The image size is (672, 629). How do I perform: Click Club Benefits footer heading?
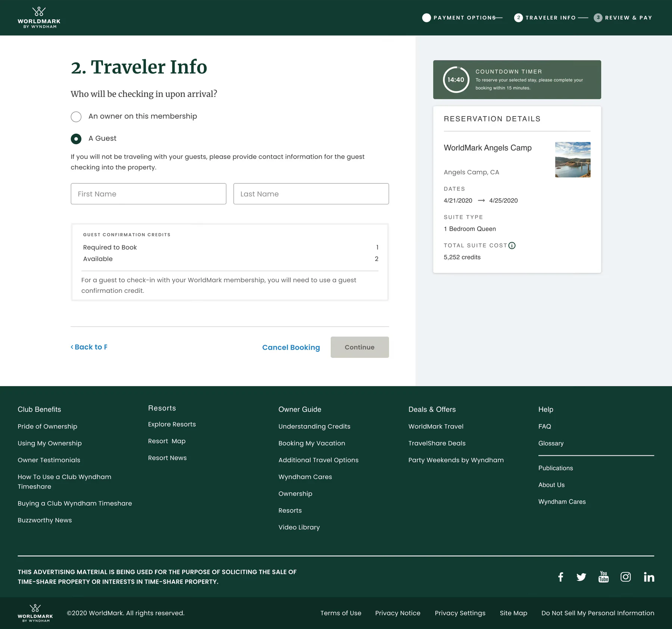coord(39,409)
